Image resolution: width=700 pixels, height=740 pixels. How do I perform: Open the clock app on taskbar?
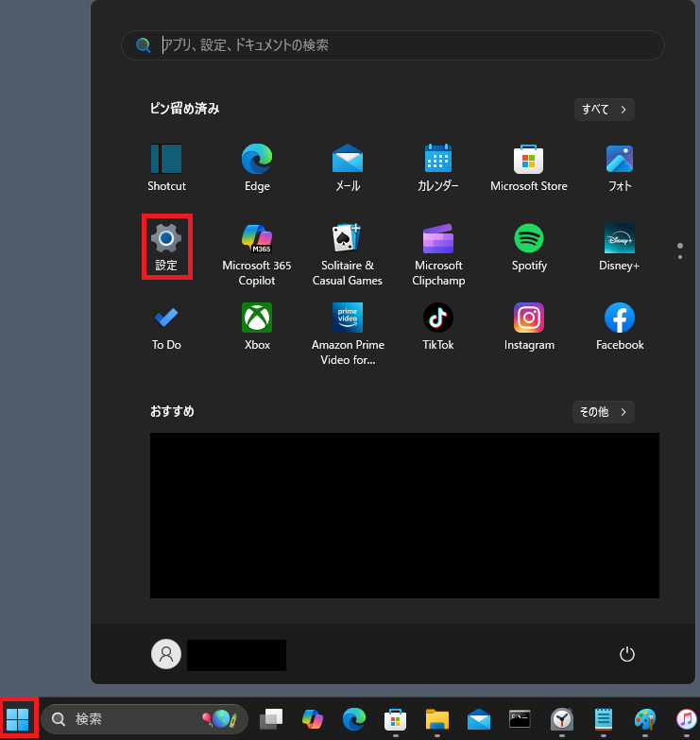click(562, 719)
